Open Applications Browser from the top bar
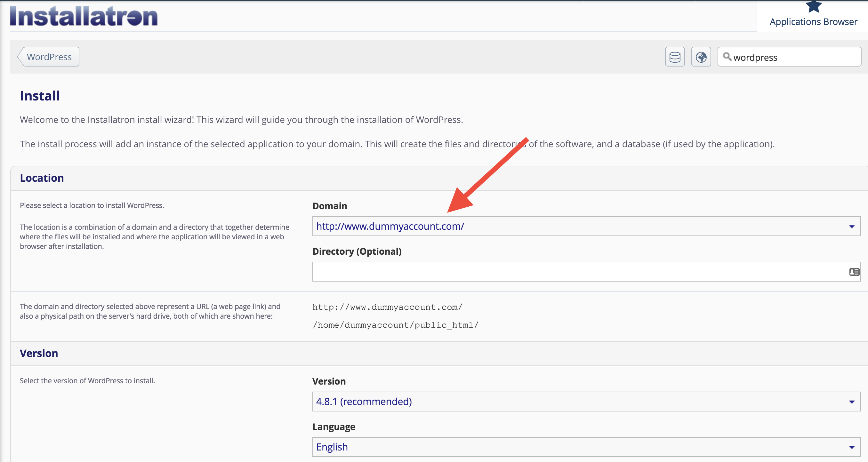 (x=813, y=21)
